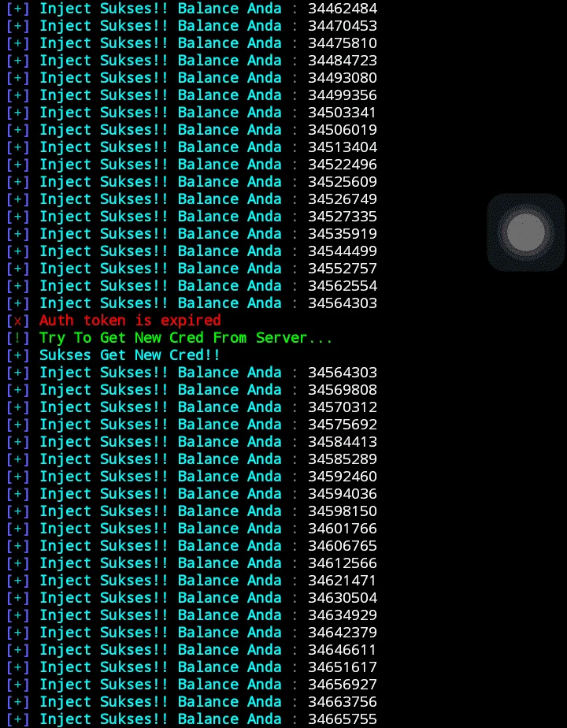The image size is (567, 728).
Task: Select balance value 34484723
Action: pos(343,61)
